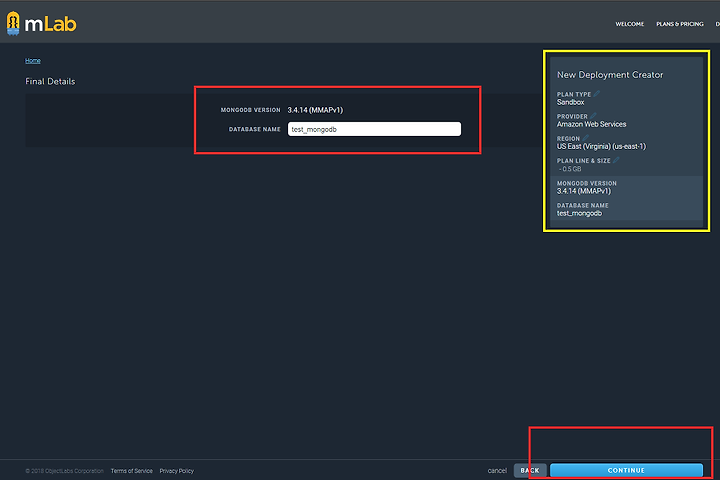Select the 3.4.14 (MMAPv1) version text in form
Viewport: 720px width, 480px height.
(x=315, y=110)
